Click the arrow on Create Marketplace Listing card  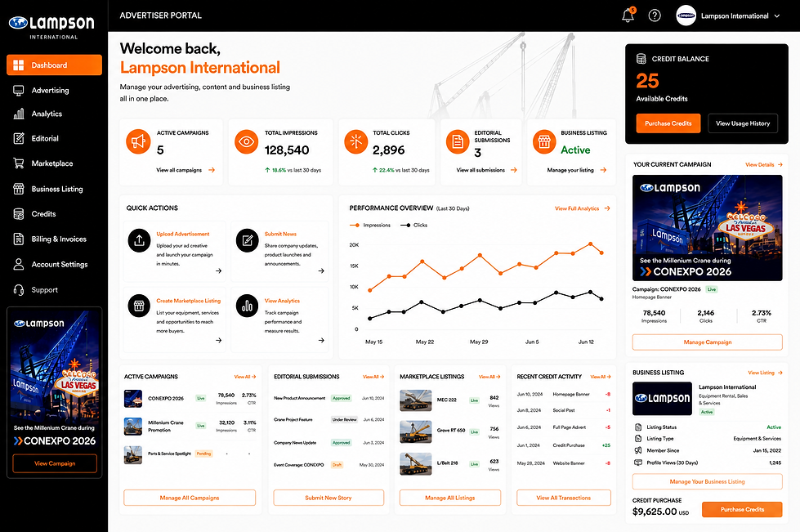tap(218, 340)
